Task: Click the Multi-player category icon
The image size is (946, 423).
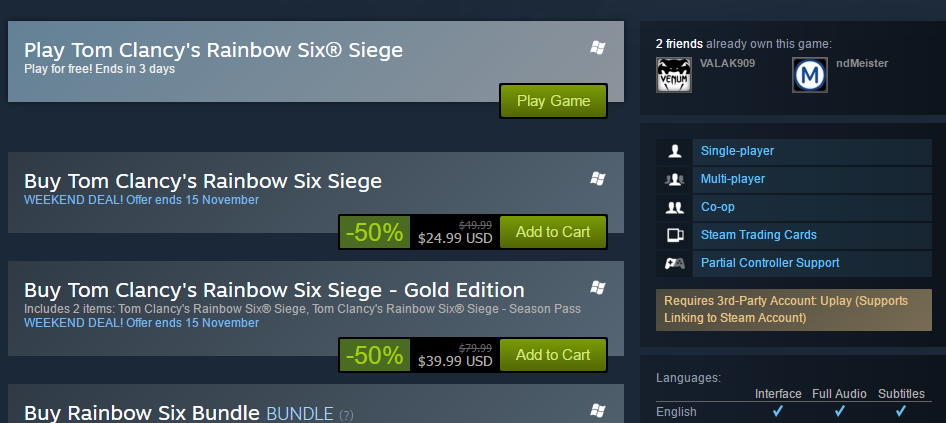Action: pyautogui.click(x=675, y=179)
